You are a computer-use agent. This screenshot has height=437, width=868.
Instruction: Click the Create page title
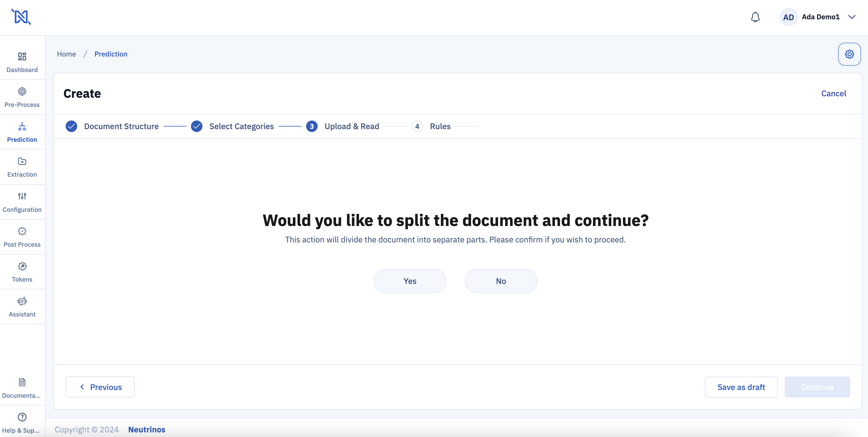point(82,93)
